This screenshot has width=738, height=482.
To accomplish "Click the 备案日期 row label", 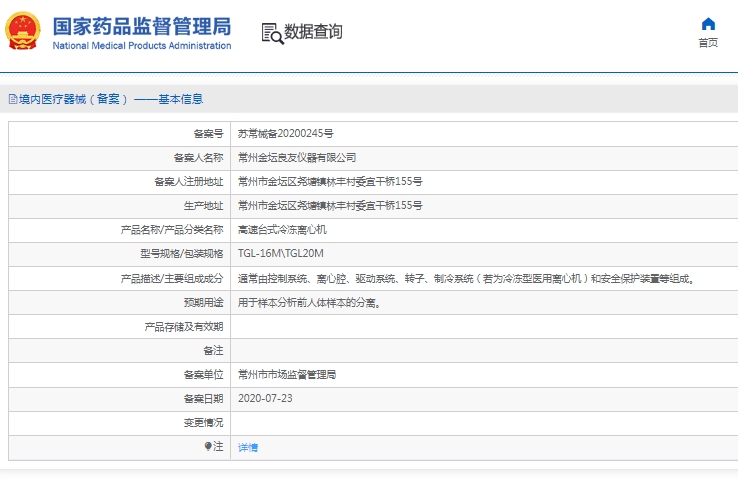I will 203,399.
